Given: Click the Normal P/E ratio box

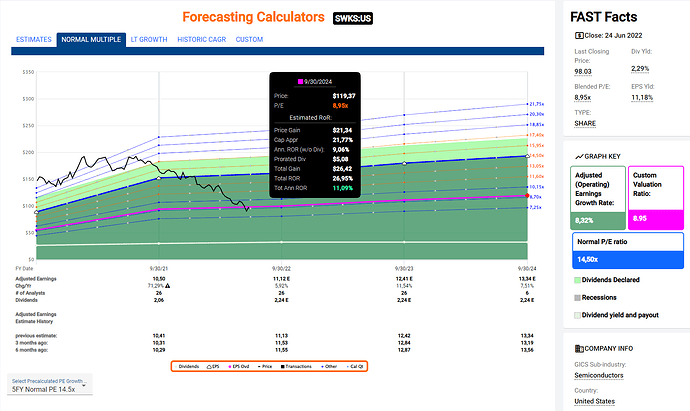Looking at the screenshot, I should 625,248.
